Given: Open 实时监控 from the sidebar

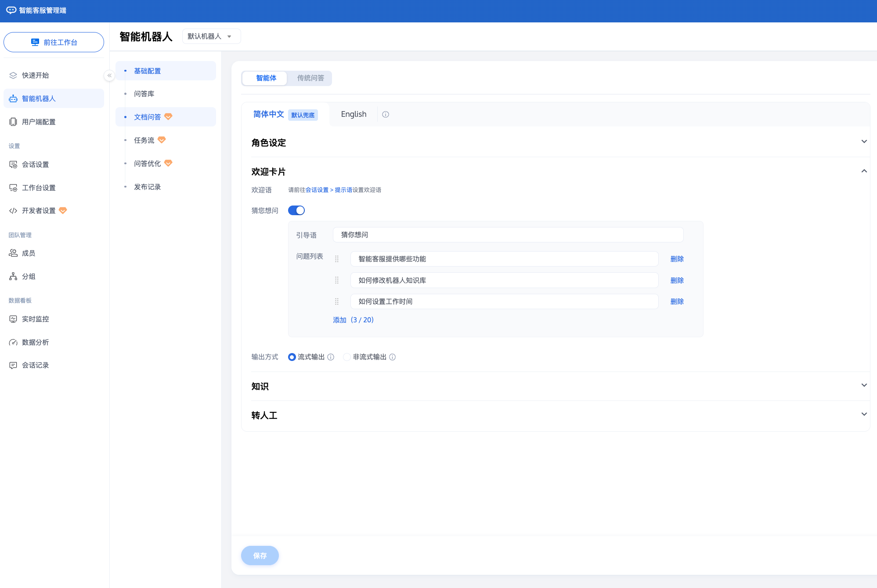Looking at the screenshot, I should [x=35, y=319].
